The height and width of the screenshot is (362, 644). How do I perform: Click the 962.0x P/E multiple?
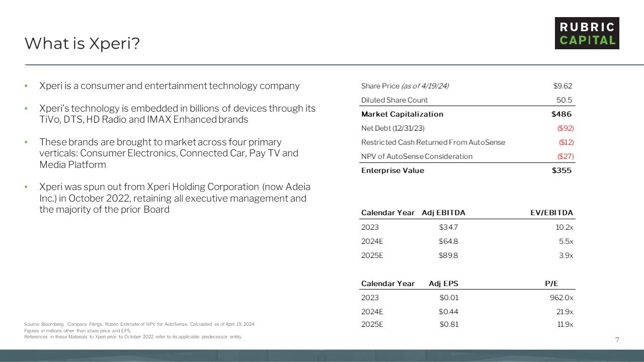coord(561,298)
